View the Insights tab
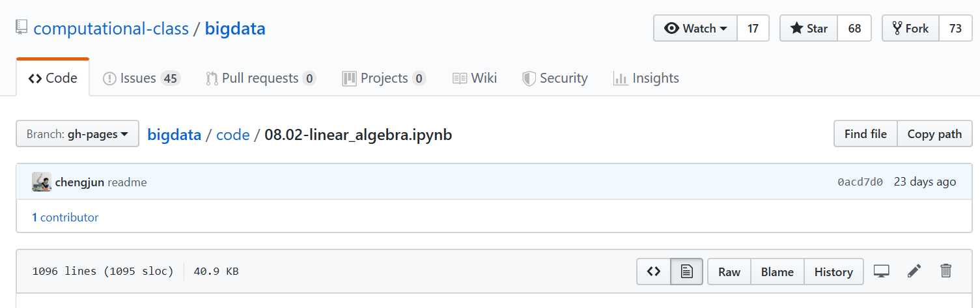 [x=646, y=78]
